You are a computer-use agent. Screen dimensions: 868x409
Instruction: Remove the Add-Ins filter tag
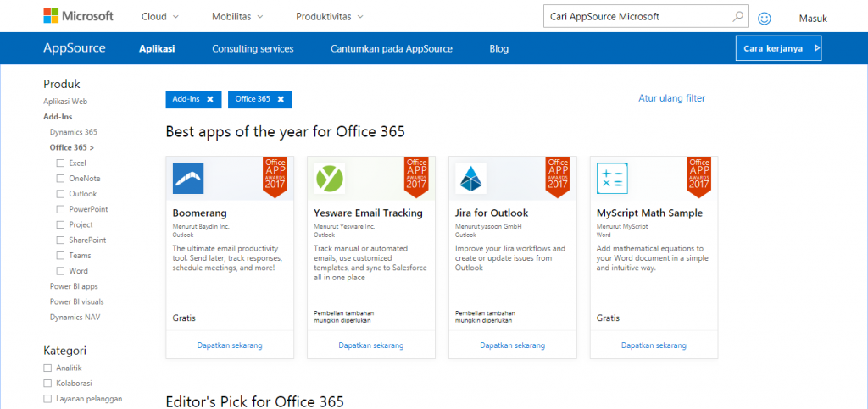(209, 99)
